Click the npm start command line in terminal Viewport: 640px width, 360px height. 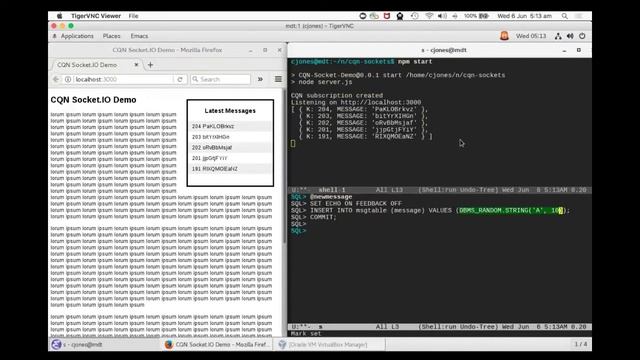point(361,62)
